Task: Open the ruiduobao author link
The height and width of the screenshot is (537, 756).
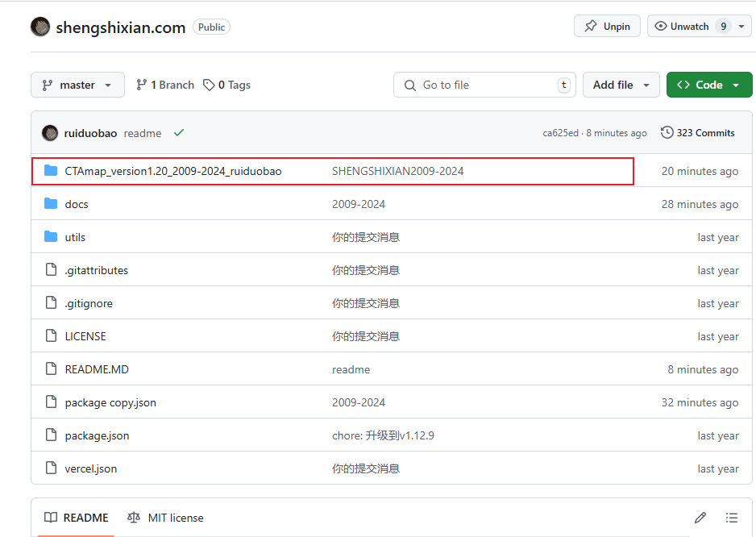Action: [90, 133]
